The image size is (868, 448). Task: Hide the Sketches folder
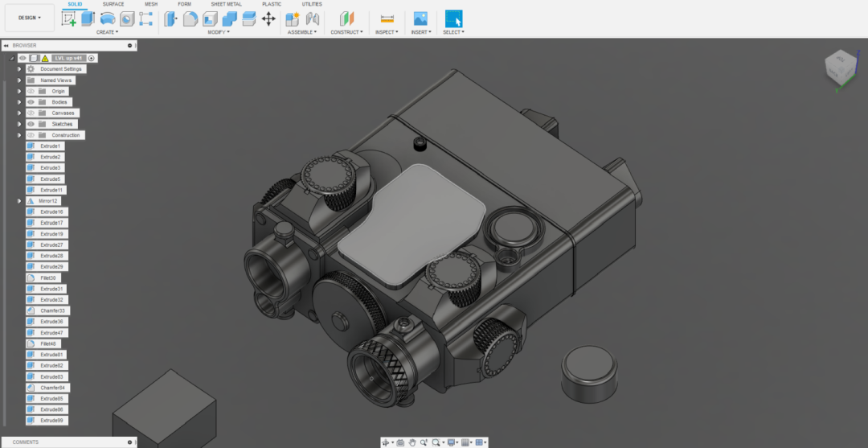(x=31, y=124)
